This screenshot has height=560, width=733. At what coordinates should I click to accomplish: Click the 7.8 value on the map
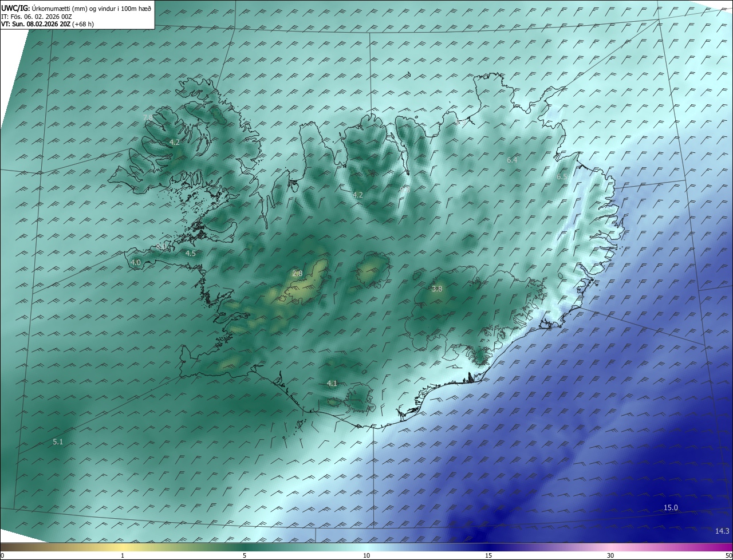148,117
